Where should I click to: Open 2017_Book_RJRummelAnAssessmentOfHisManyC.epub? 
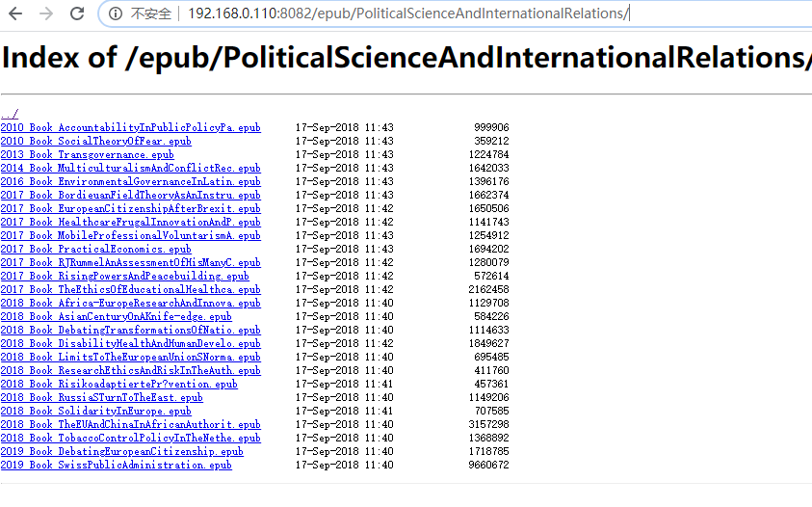pos(130,262)
